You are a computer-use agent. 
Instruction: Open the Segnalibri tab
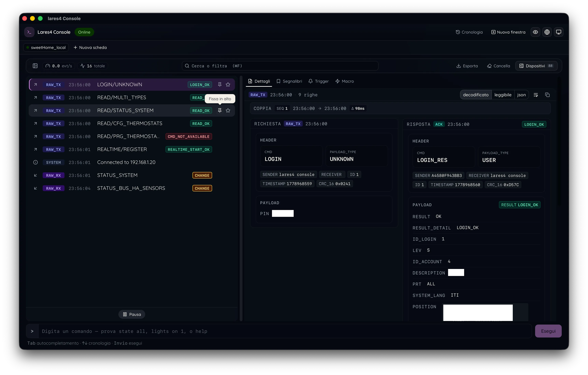pyautogui.click(x=289, y=81)
